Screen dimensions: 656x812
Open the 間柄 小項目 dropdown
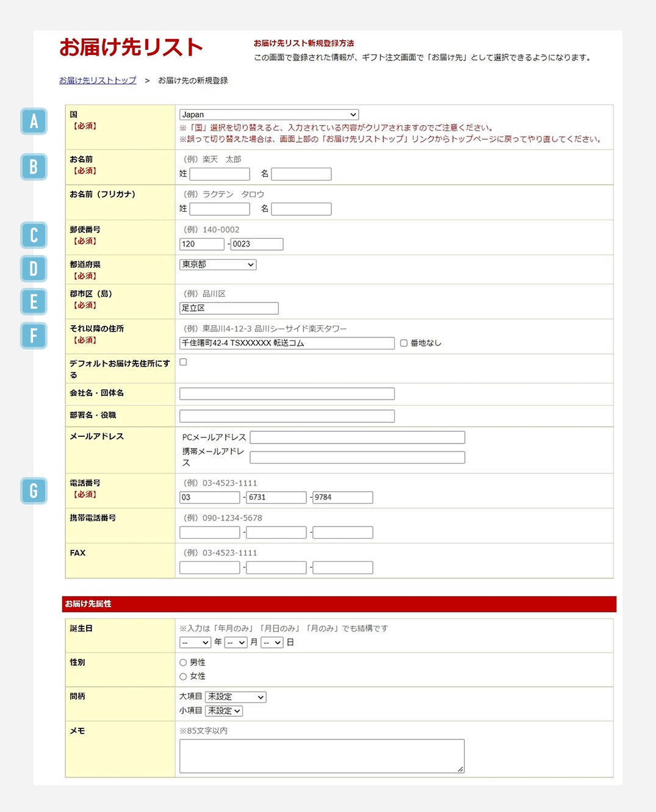point(224,711)
